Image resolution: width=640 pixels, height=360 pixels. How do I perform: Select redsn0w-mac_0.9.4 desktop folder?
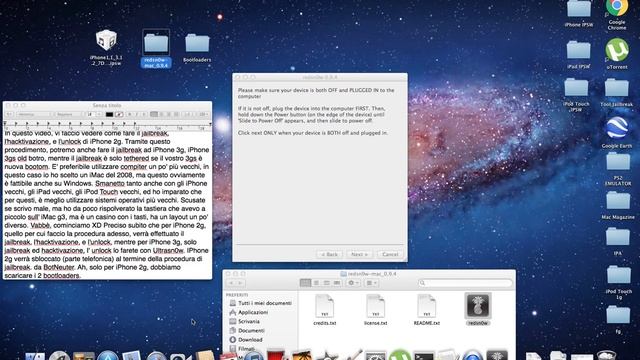click(156, 48)
